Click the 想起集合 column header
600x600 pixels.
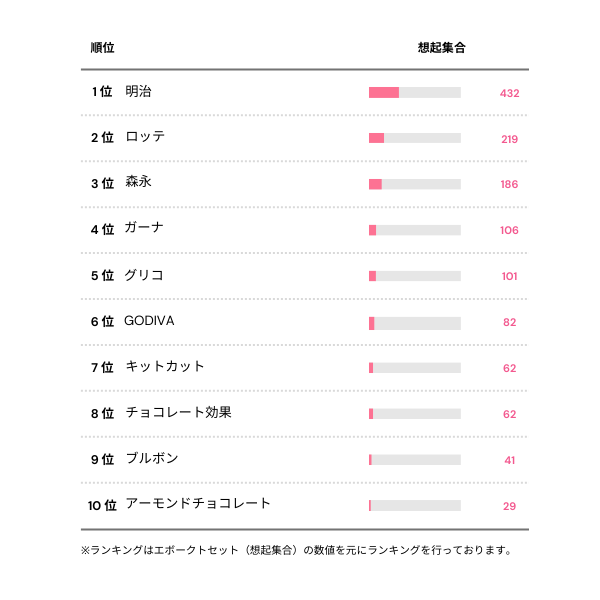[x=441, y=48]
